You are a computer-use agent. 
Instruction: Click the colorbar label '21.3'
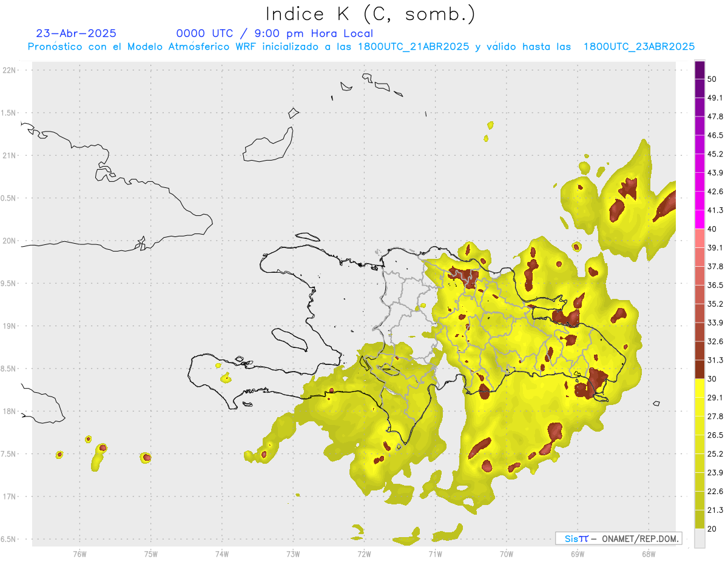click(715, 510)
